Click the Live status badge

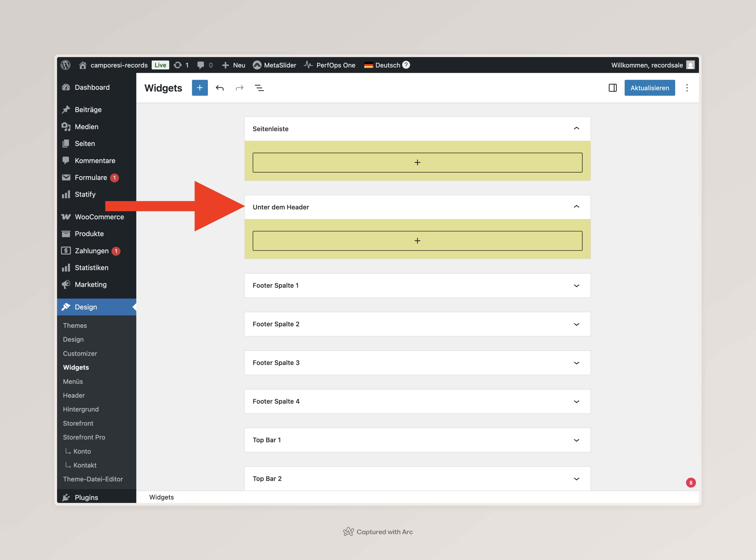[160, 65]
